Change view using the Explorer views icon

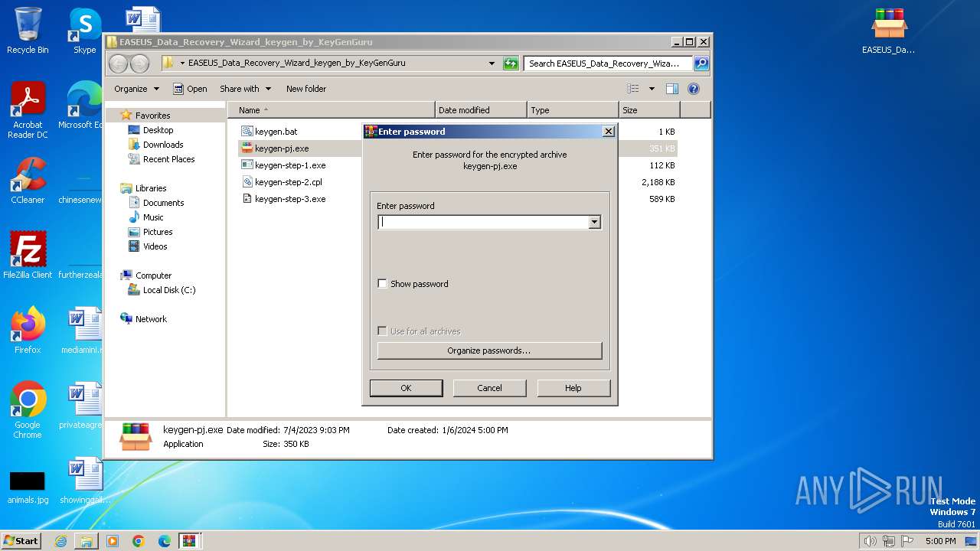pyautogui.click(x=633, y=89)
